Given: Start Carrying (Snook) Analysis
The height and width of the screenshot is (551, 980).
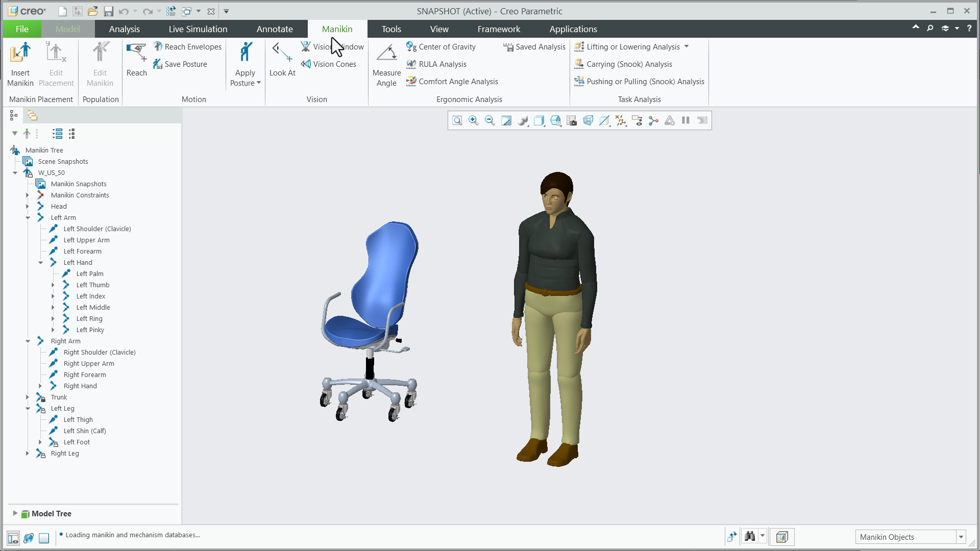Looking at the screenshot, I should point(623,64).
